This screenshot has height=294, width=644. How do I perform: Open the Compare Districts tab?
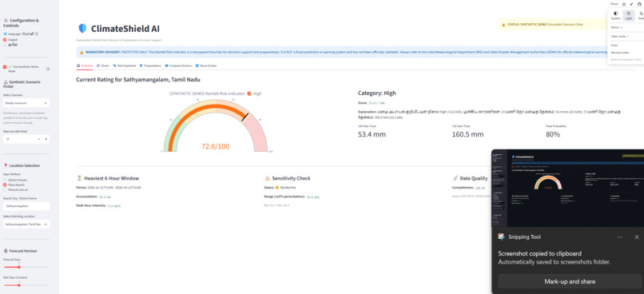[178, 66]
